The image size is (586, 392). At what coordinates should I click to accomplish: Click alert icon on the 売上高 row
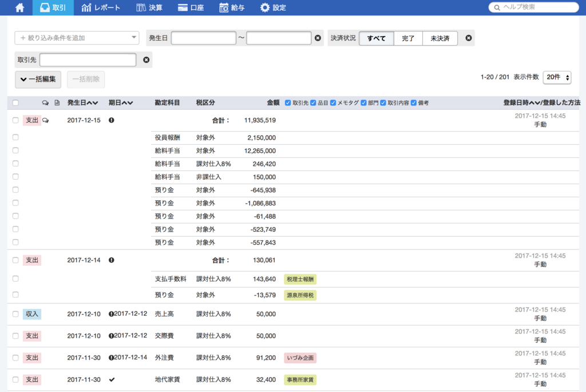tap(111, 314)
